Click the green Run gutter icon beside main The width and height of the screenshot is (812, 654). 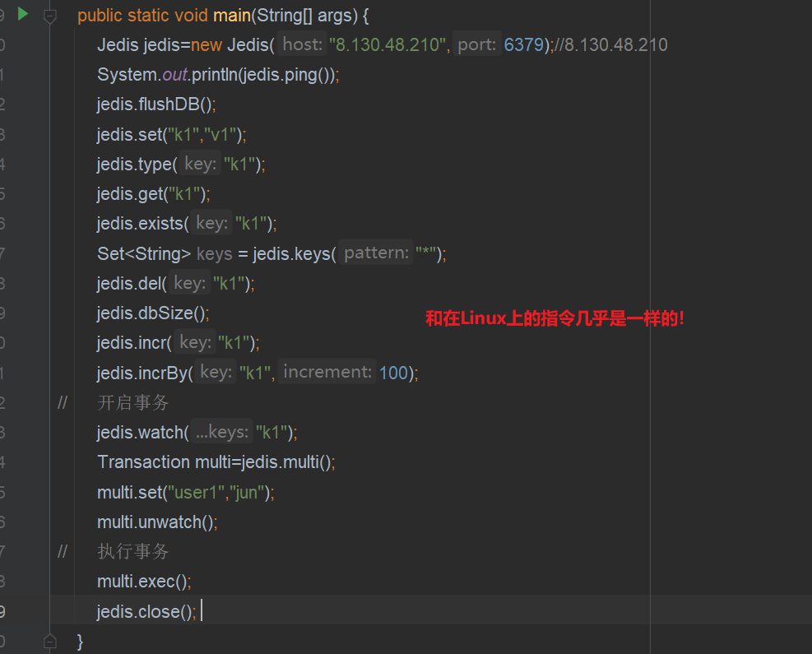23,14
